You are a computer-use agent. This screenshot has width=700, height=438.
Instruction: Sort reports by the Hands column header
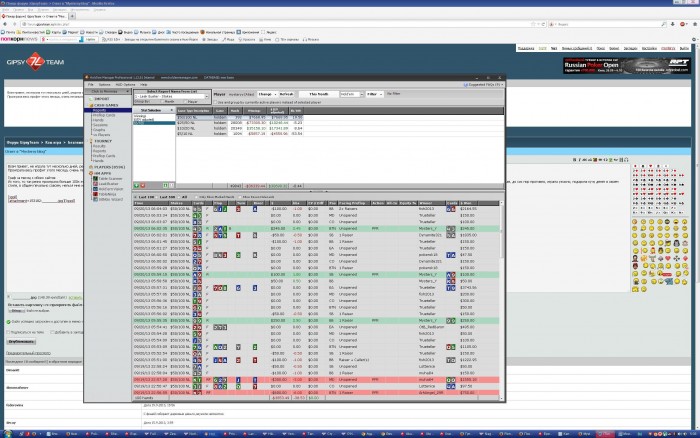tap(235, 111)
